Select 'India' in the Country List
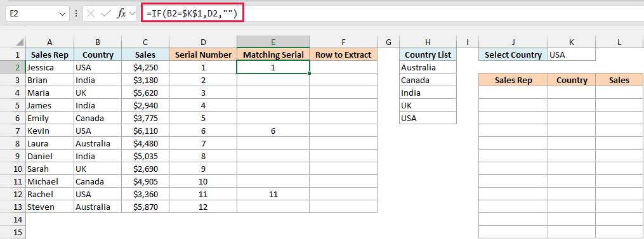644x239 pixels. (428, 93)
